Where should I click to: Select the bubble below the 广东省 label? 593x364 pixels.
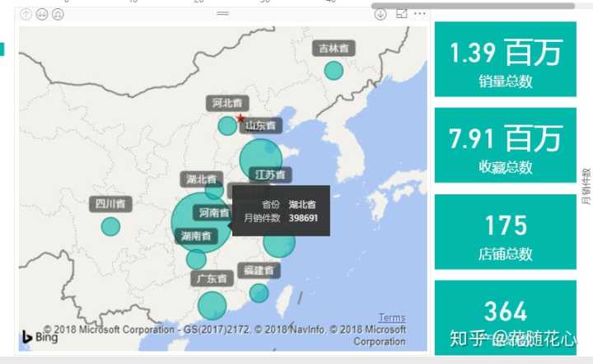pos(212,306)
